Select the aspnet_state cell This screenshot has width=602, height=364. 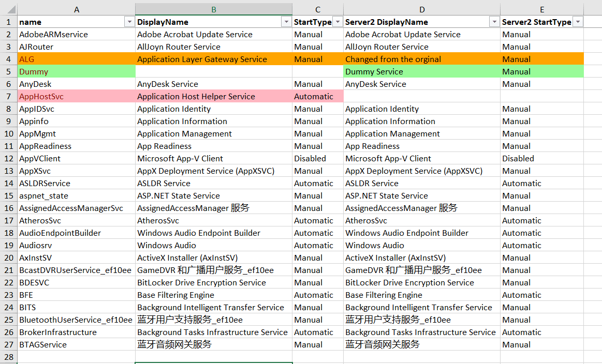pos(77,195)
